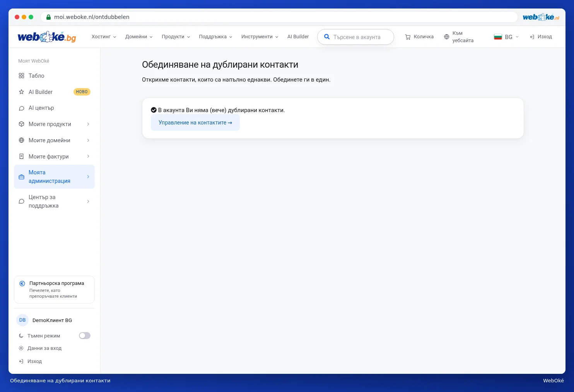Viewport: 574px width, 392px height.
Task: Click the header logout arrow icon
Action: (x=532, y=37)
